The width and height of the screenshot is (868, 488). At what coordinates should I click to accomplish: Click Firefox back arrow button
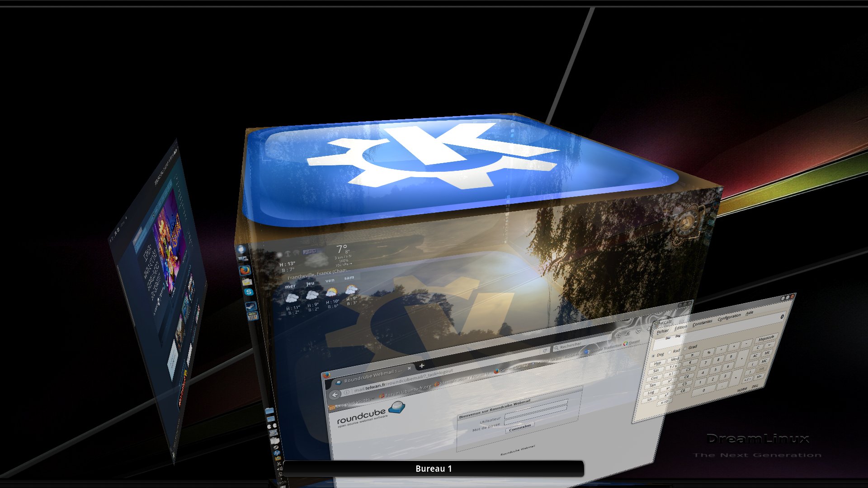(x=335, y=395)
